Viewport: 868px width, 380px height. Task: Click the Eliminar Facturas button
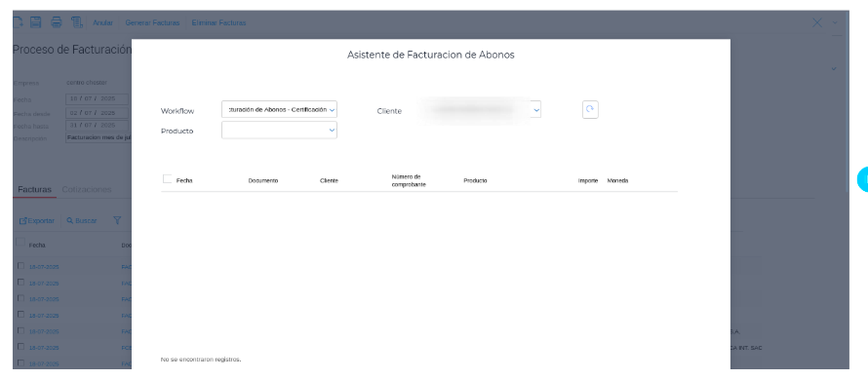tap(218, 22)
